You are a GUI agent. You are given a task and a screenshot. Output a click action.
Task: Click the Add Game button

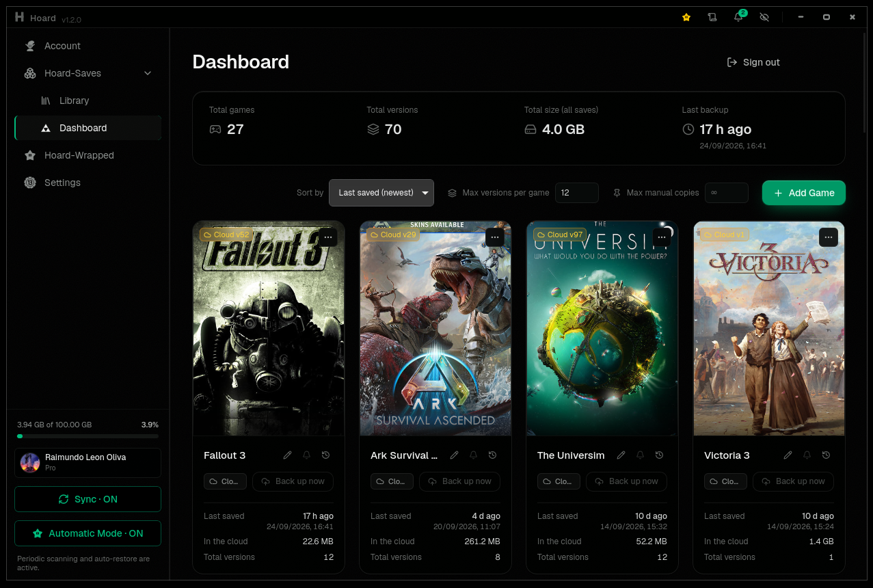[804, 193]
